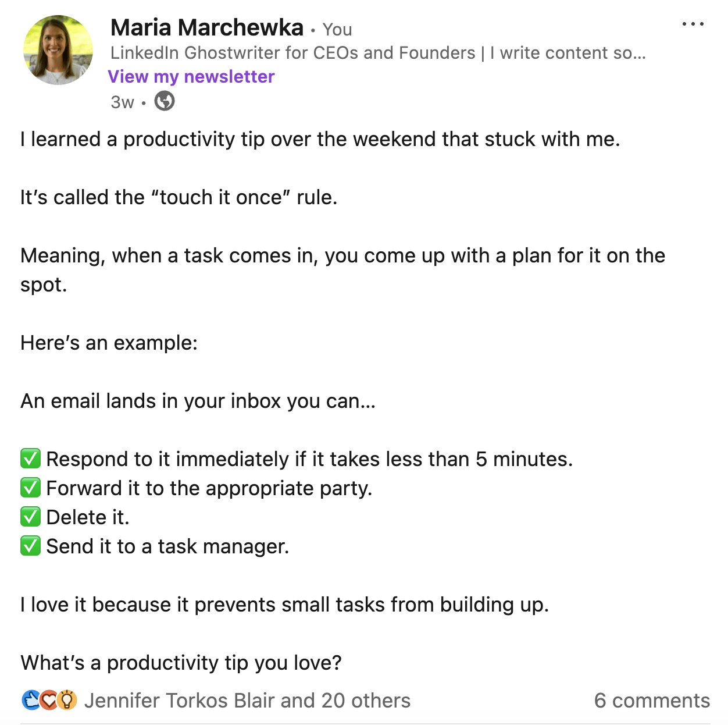This screenshot has height=725, width=728.
Task: Click green checkmark next to "Forward it"
Action: 30,488
